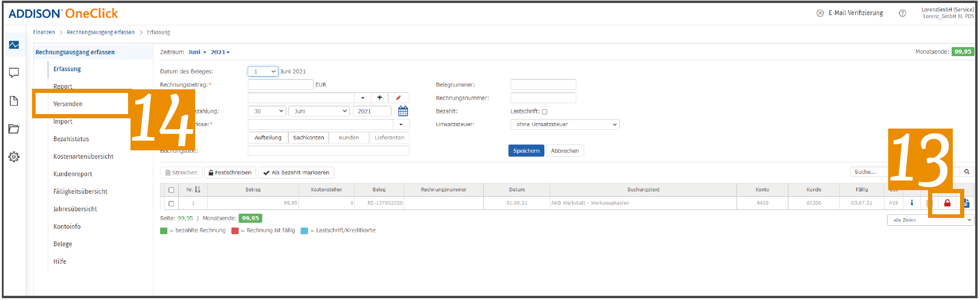Viewport: 980px width, 300px height.
Task: Click the Rechnungsbetrag input field
Action: 280,85
